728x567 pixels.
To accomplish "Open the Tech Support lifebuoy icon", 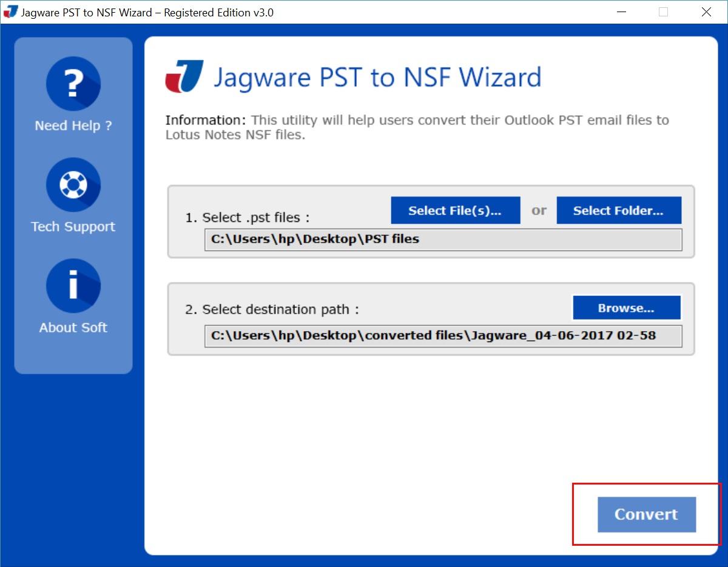I will pos(73,185).
